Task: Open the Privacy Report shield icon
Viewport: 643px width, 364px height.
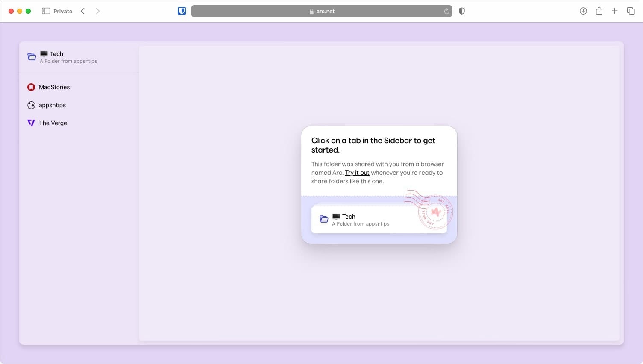Action: pos(461,11)
